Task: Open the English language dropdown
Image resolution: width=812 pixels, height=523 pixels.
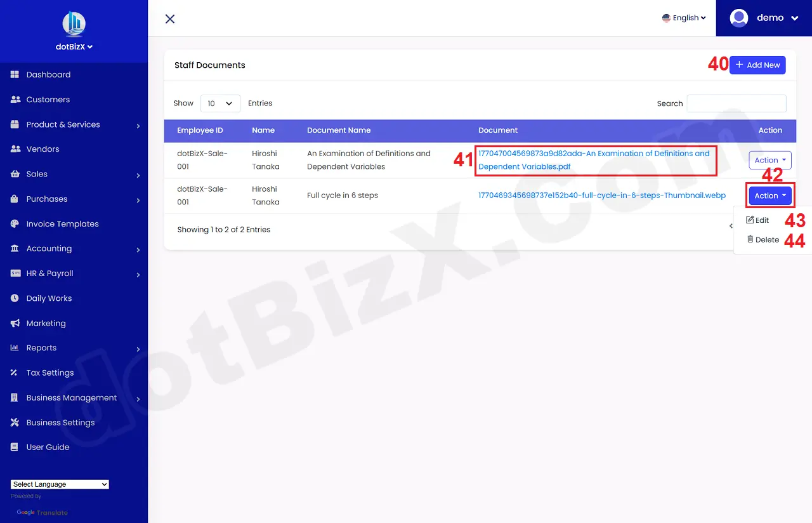Action: (684, 18)
